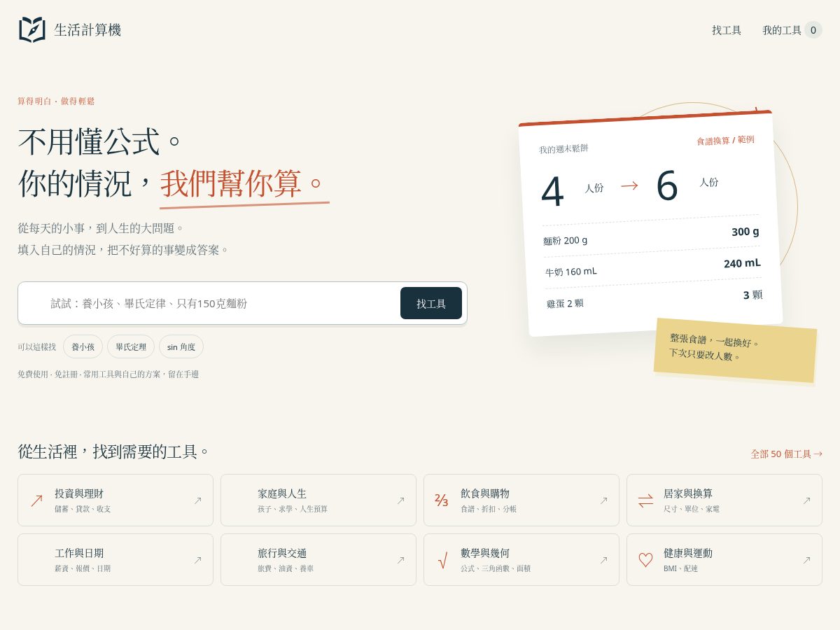Click the 0 count badge beside 我的工具
Viewport: 840px width, 630px height.
click(x=813, y=30)
